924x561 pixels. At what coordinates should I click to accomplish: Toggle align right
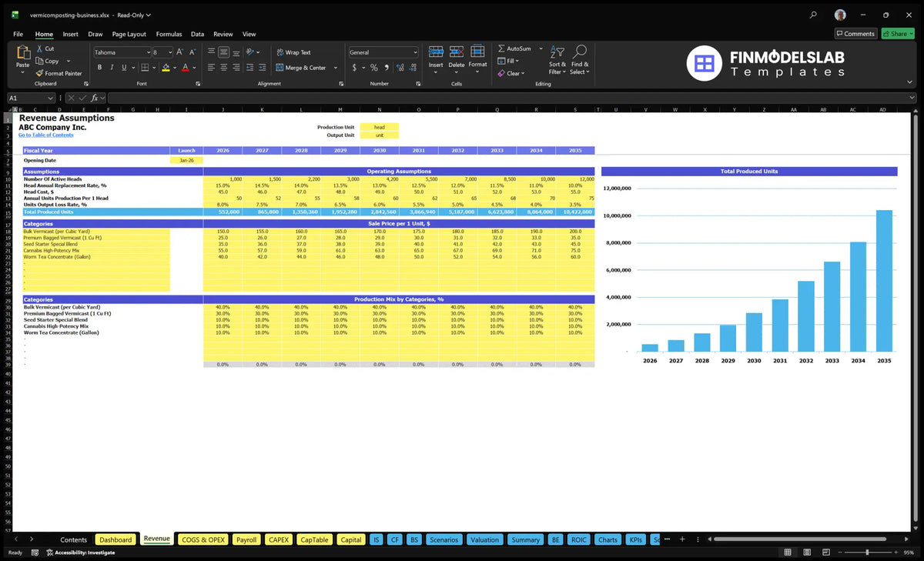pos(236,68)
